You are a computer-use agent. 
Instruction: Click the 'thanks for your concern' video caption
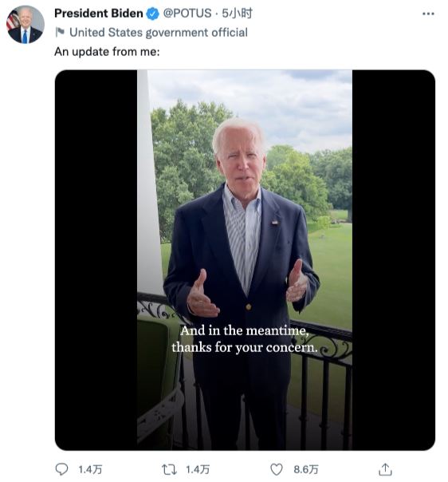[245, 348]
